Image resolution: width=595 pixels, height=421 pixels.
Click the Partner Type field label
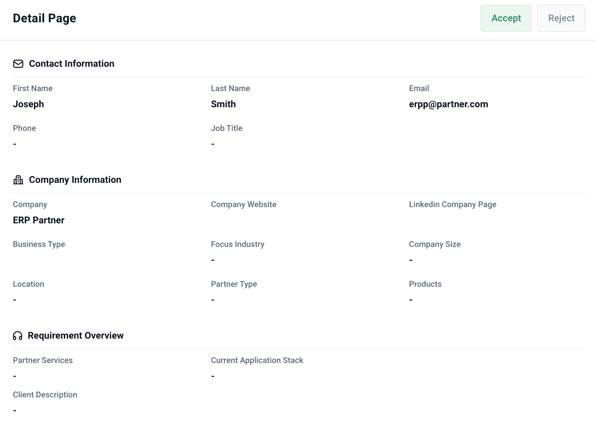click(234, 284)
